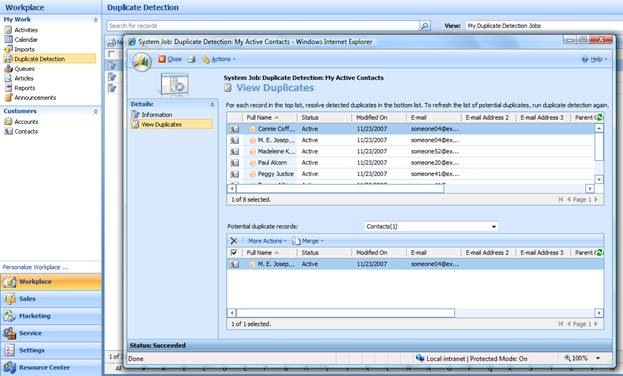Go to next page in duplicates list
Image resolution: width=623 pixels, height=376 pixels.
click(x=596, y=324)
